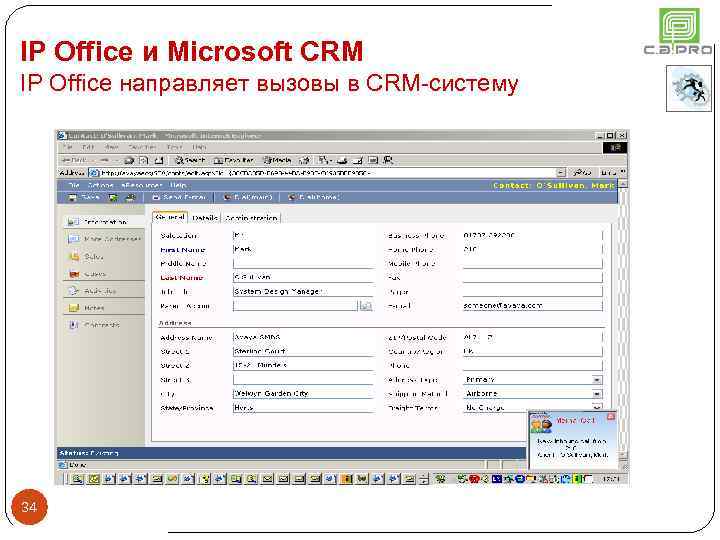Open the Information sidebar item
This screenshot has width=720, height=540.
pos(104,222)
